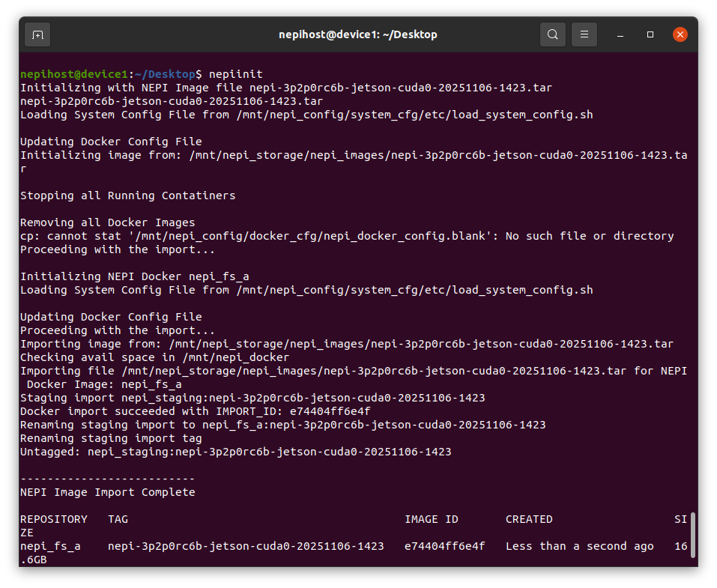Image resolution: width=717 pixels, height=588 pixels.
Task: Click the title bar showing nepihost@device1
Action: tap(358, 34)
